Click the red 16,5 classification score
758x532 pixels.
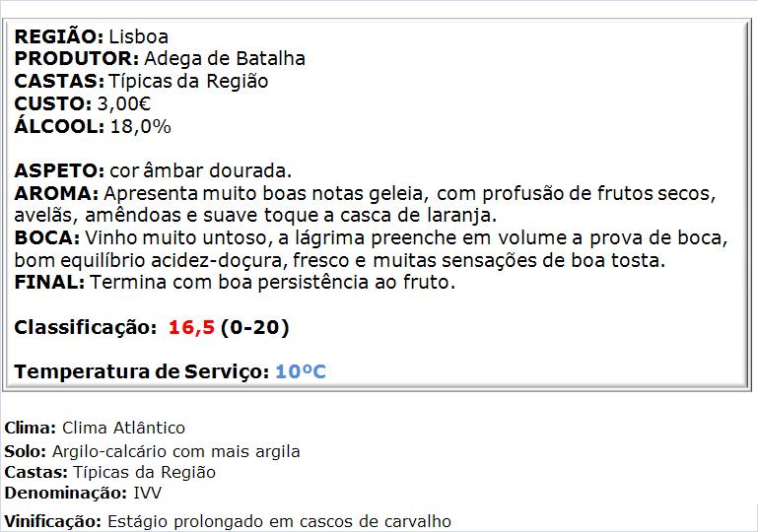pyautogui.click(x=191, y=328)
